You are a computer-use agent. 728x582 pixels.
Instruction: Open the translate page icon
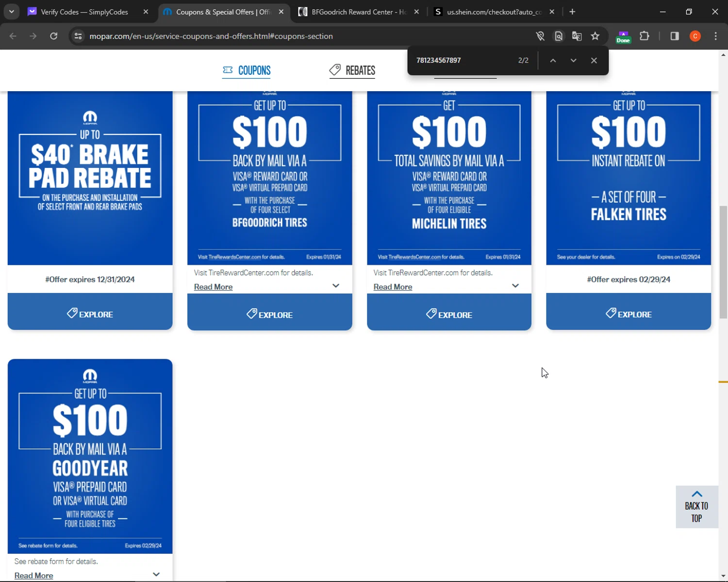tap(577, 36)
